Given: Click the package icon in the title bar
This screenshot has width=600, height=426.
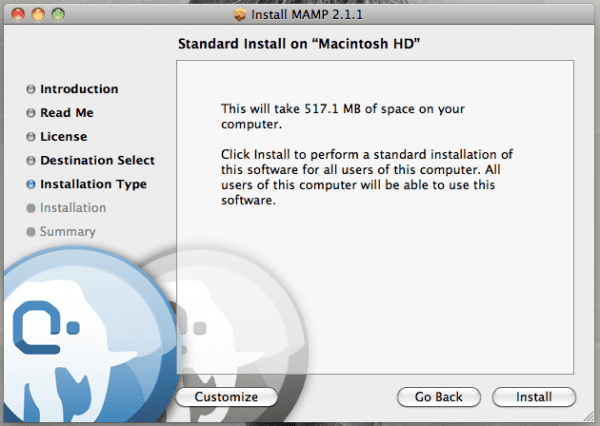Looking at the screenshot, I should 239,15.
